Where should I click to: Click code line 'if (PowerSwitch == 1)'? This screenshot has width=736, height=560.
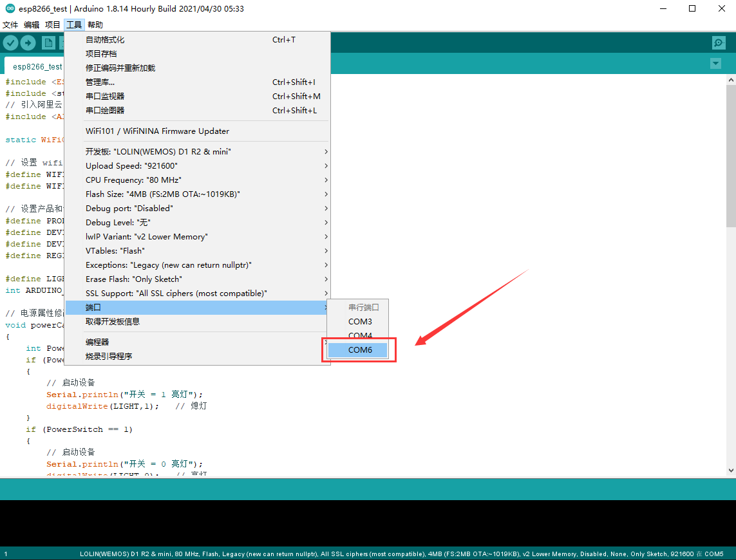pos(79,429)
